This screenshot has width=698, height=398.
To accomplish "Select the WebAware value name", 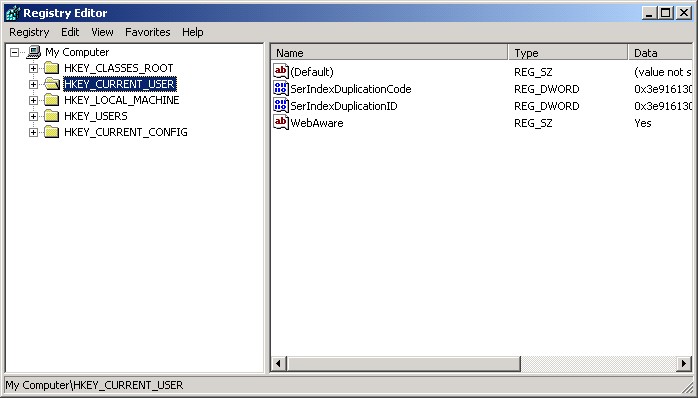I will click(317, 122).
